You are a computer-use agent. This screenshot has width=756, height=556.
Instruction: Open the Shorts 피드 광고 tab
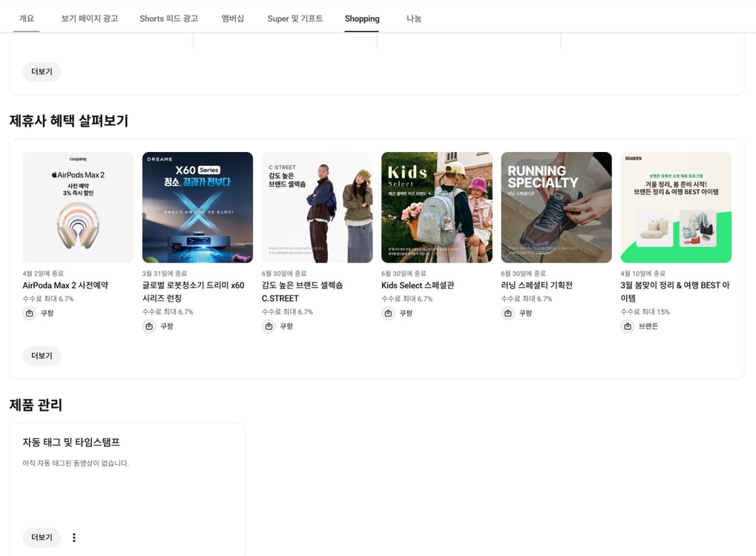[x=168, y=19]
